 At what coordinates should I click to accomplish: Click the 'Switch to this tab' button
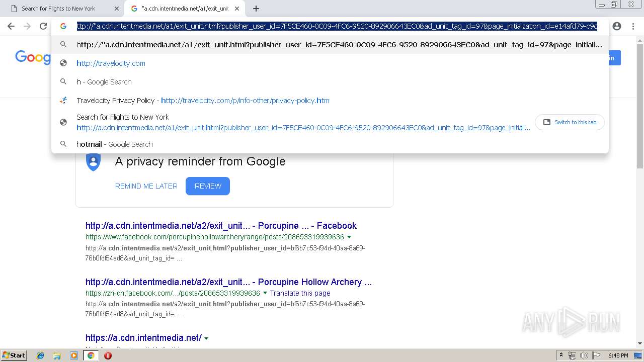coord(570,122)
